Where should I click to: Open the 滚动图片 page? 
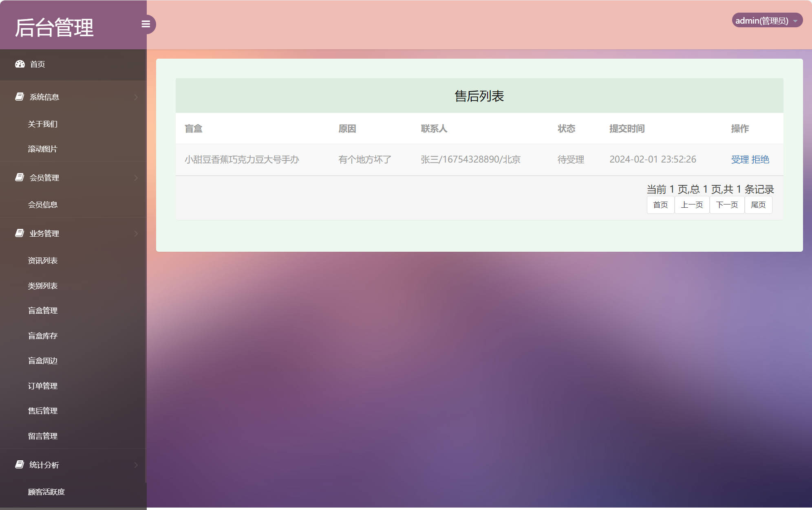tap(42, 149)
